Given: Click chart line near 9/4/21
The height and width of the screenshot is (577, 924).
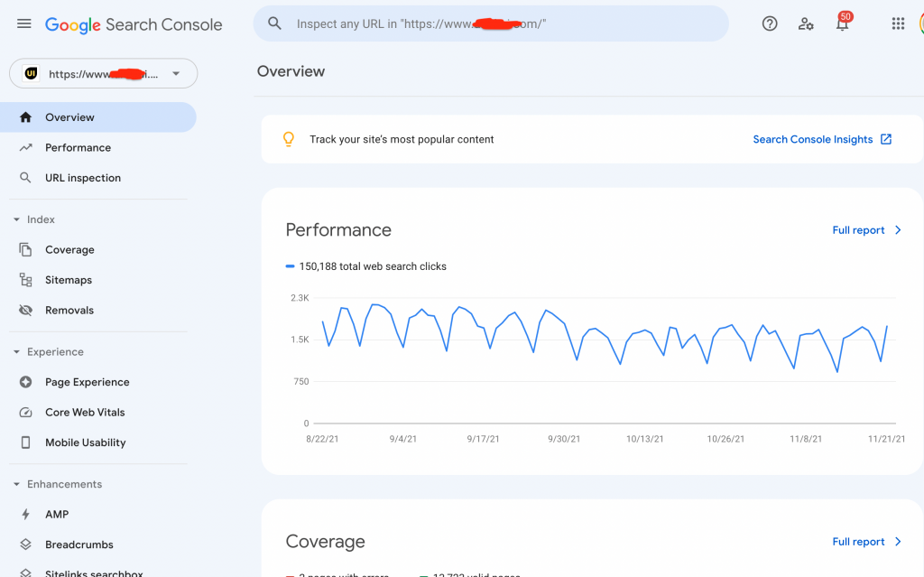Looking at the screenshot, I should 403,347.
